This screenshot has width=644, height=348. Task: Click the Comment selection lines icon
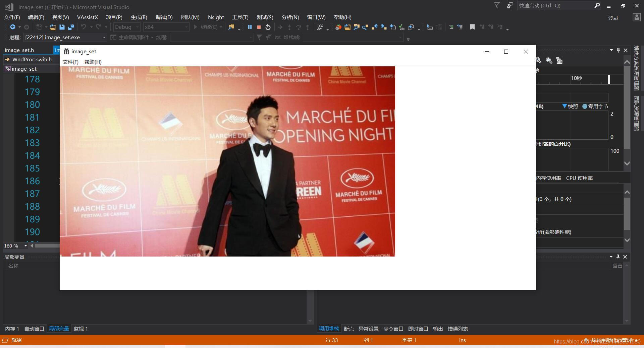[451, 27]
